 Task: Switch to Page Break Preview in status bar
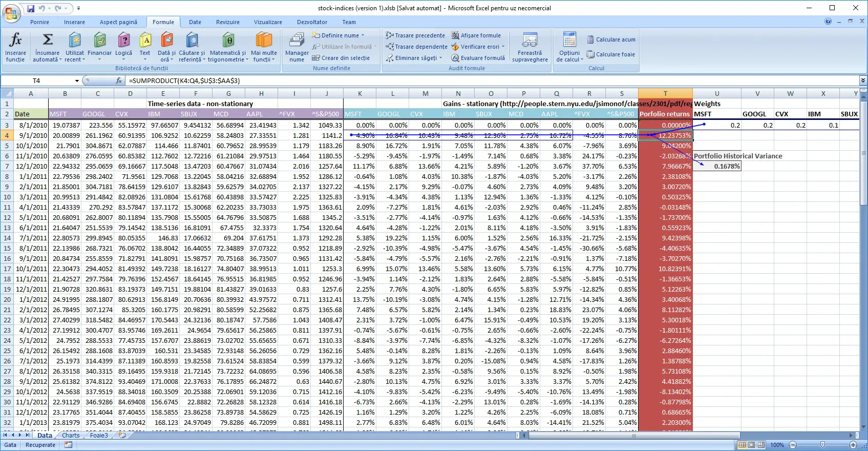761,445
